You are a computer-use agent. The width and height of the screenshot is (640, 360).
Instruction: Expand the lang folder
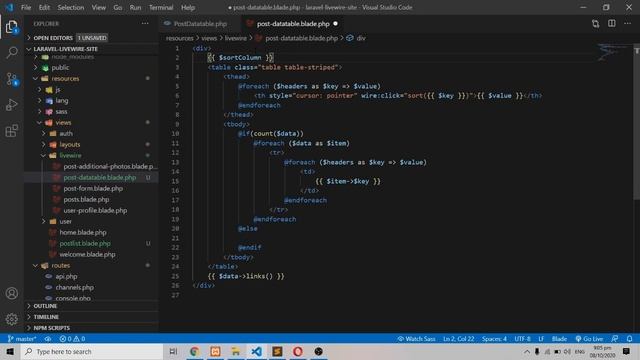coord(62,100)
